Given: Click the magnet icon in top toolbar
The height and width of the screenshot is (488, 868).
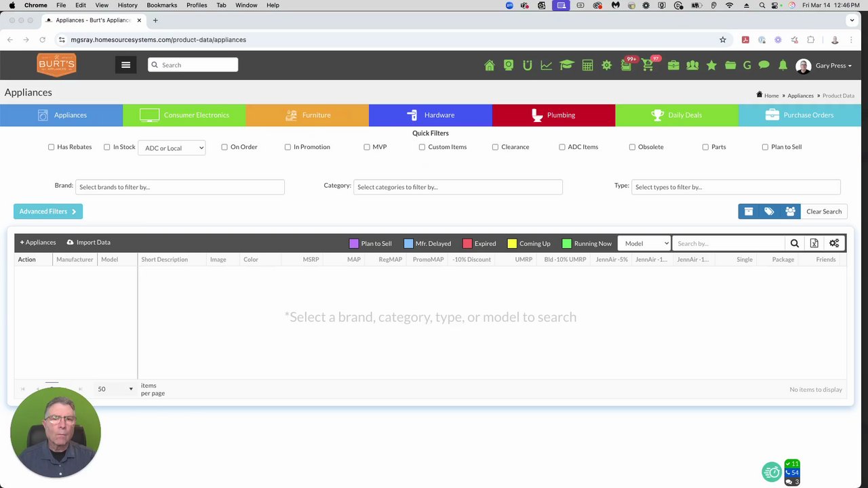Looking at the screenshot, I should tap(528, 65).
